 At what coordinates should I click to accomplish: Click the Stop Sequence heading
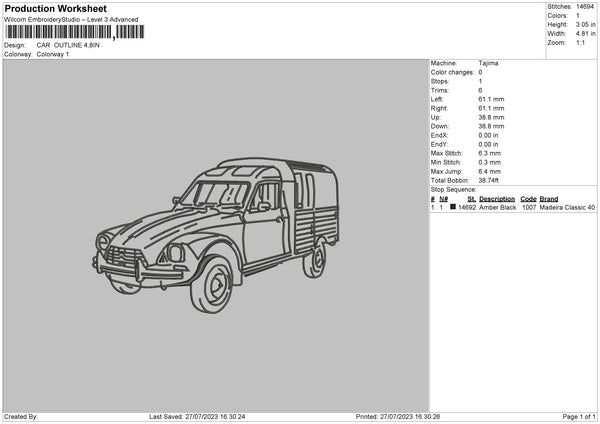click(x=453, y=188)
